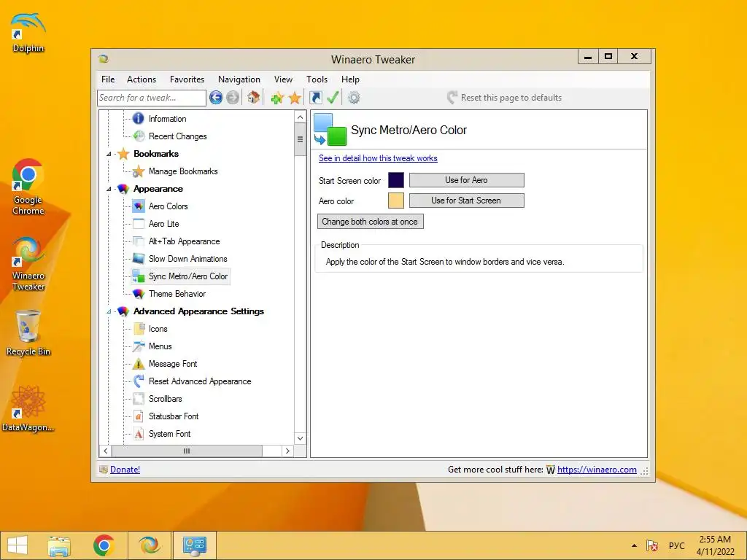Open DataWagon desktop shortcut
Viewport: 747px width, 560px height.
point(28,408)
